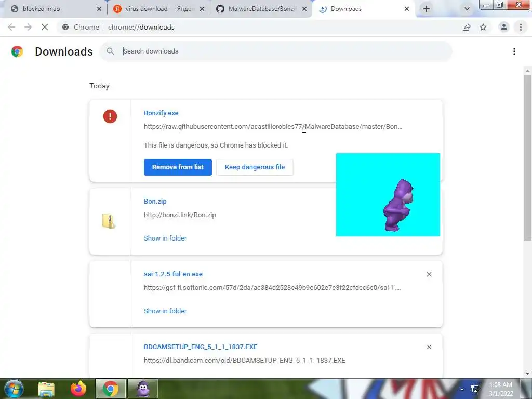Launch Firefox from the taskbar

click(x=78, y=389)
